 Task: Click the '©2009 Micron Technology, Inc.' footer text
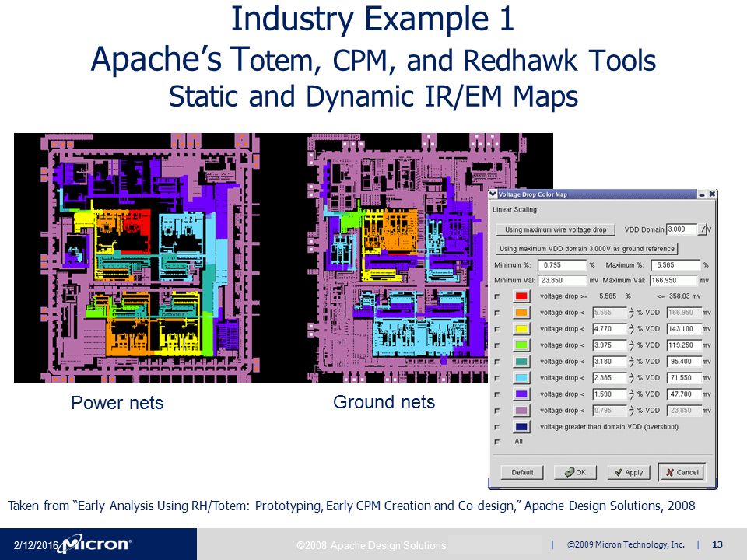click(626, 544)
